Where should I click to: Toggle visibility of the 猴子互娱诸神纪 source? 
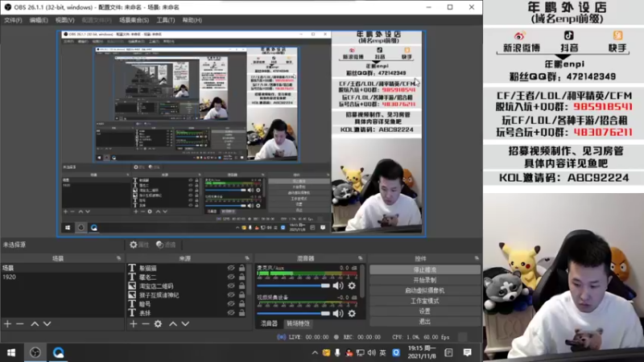pos(231,295)
